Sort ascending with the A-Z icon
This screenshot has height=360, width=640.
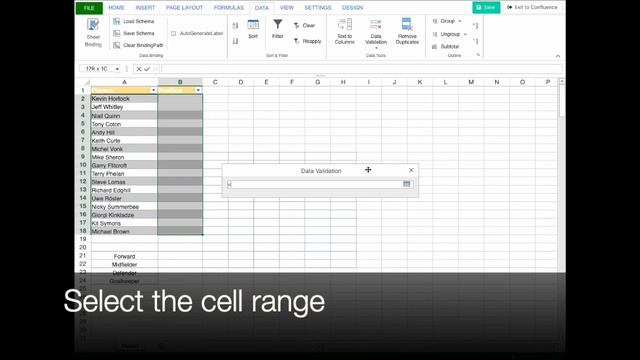(236, 26)
